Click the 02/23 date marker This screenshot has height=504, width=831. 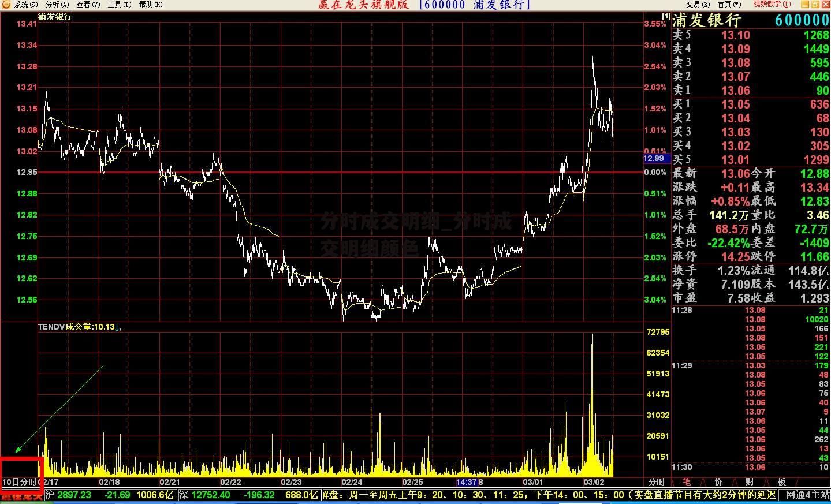(x=291, y=482)
